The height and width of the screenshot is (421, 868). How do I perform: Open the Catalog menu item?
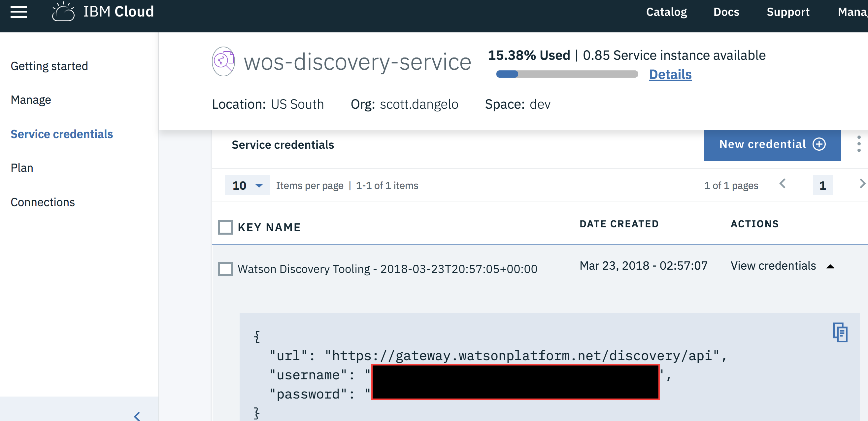point(666,12)
